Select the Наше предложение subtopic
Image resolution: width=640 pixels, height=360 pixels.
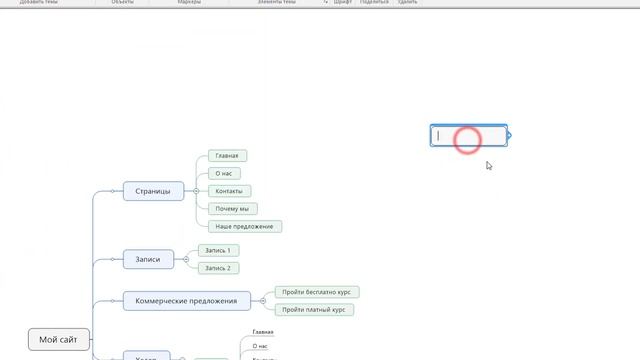click(x=245, y=226)
